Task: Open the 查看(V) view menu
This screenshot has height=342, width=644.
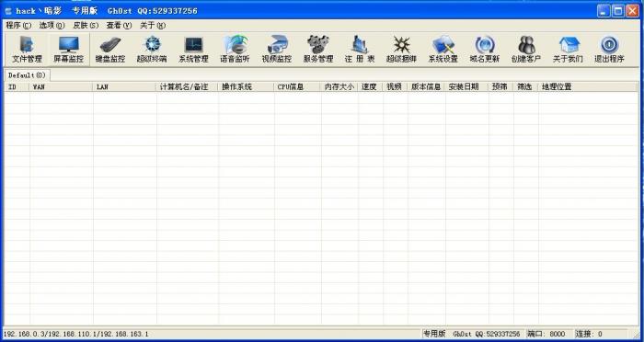Action: [x=119, y=26]
